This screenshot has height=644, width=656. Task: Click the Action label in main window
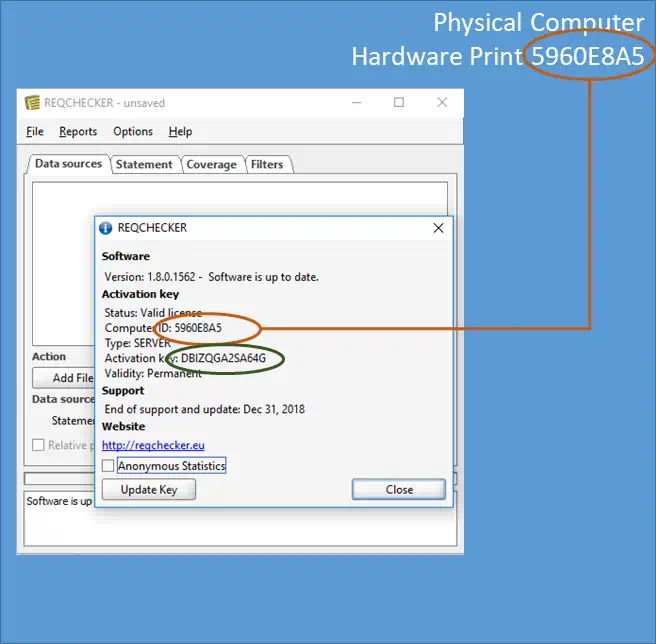coord(49,357)
